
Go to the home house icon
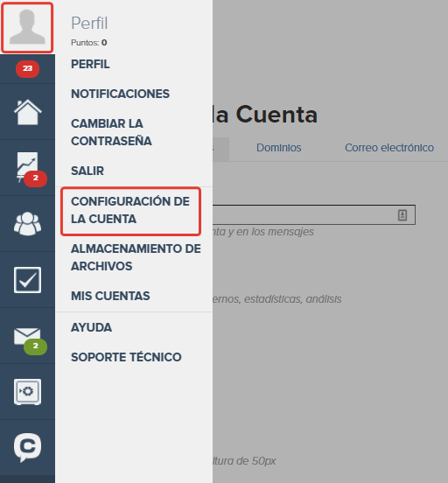click(x=27, y=112)
